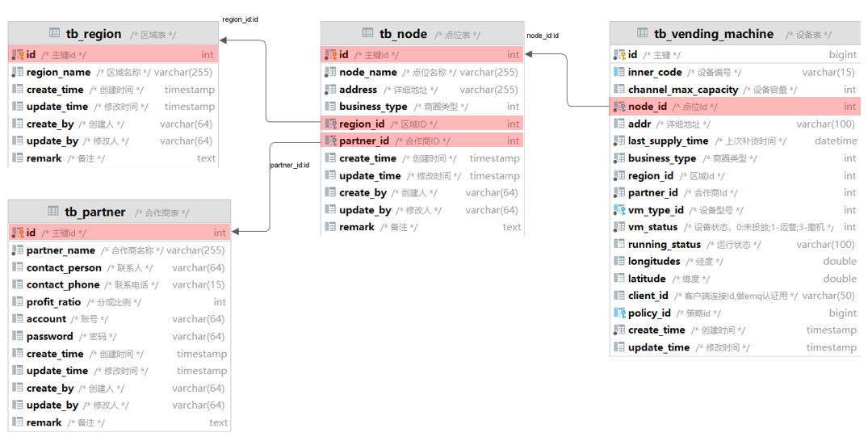
Task: Click the column icon beside policy_id
Action: point(619,313)
